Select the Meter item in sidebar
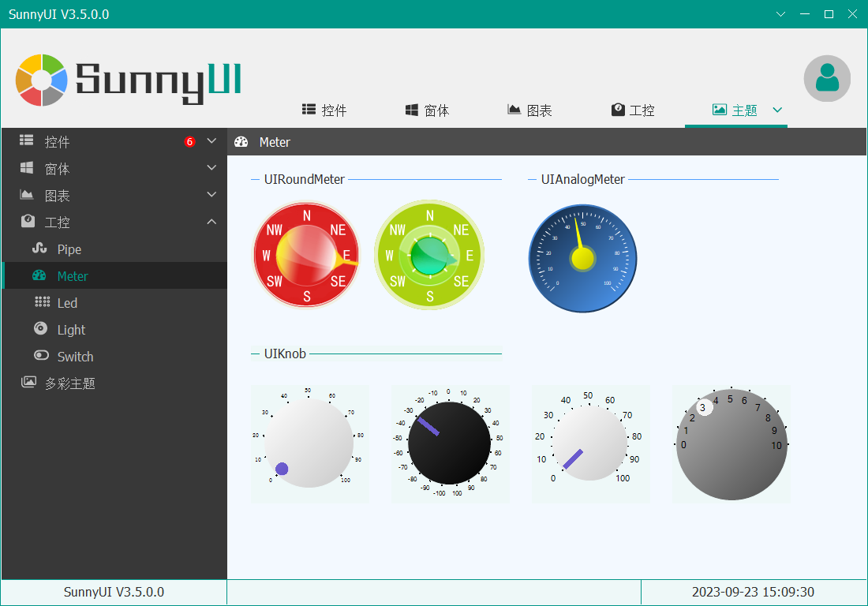The width and height of the screenshot is (868, 606). click(x=114, y=275)
